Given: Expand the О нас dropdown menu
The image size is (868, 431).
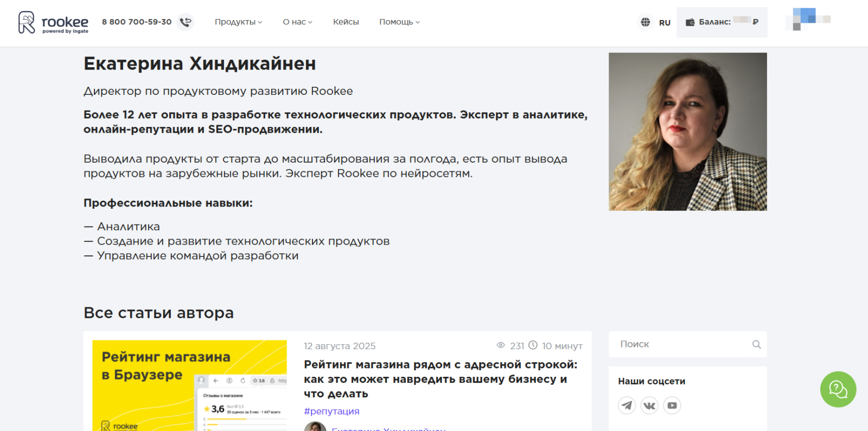Looking at the screenshot, I should (298, 22).
